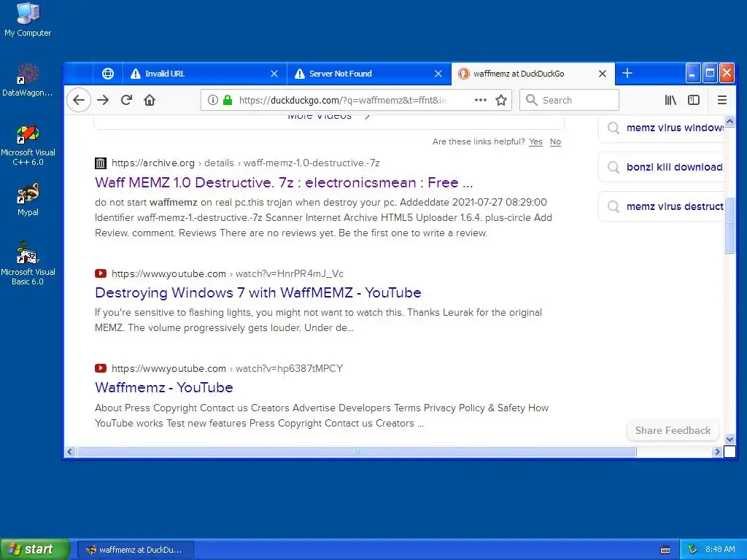
Task: Click YouTube favicon beside watch?v=HnrPR4mJ_Vc
Action: pyautogui.click(x=101, y=273)
